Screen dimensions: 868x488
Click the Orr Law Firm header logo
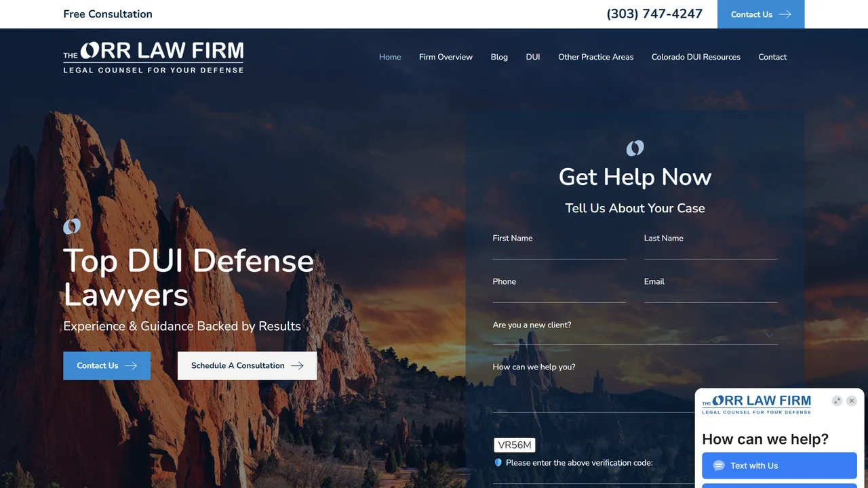[153, 57]
